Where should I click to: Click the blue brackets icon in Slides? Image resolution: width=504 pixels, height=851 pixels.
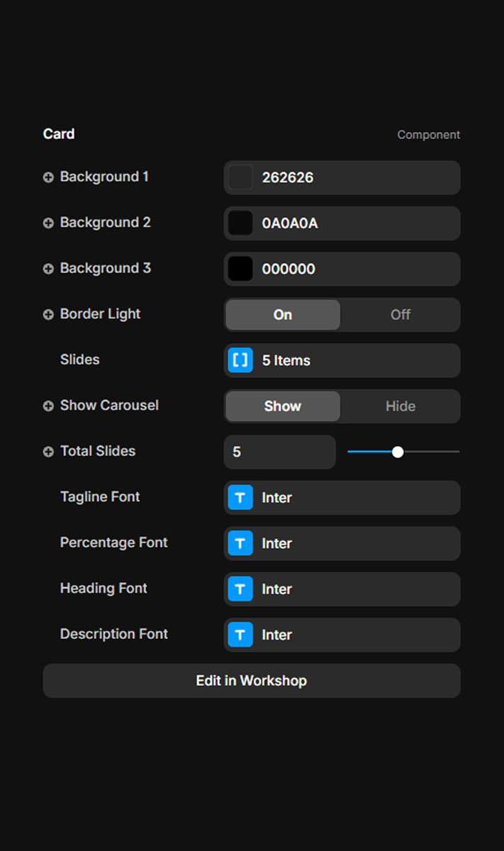pyautogui.click(x=240, y=360)
